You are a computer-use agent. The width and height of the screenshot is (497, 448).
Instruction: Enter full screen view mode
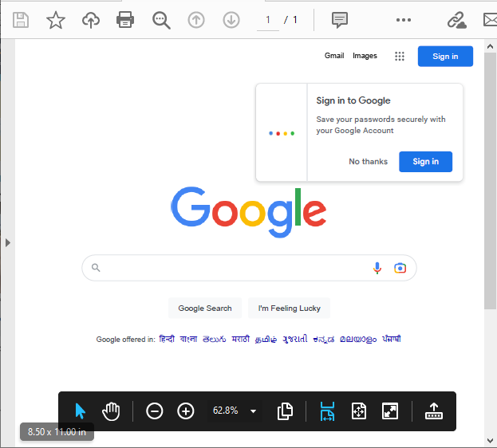(390, 411)
